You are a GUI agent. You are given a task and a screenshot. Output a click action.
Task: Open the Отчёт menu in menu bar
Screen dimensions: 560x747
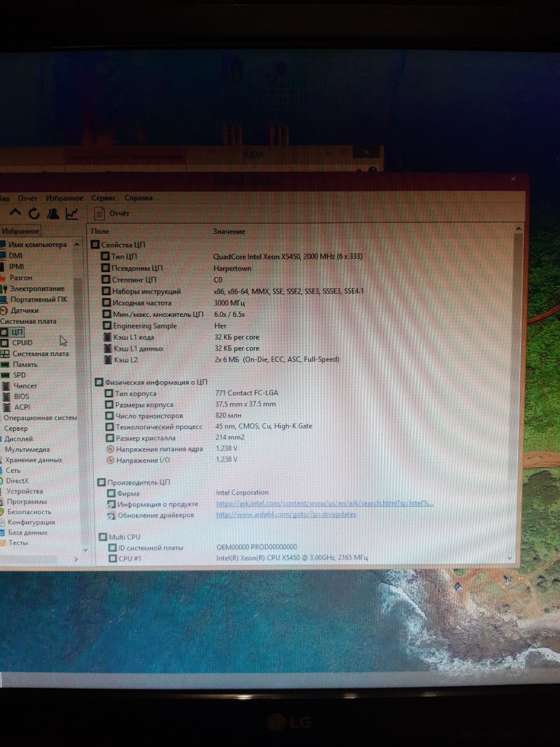point(27,198)
